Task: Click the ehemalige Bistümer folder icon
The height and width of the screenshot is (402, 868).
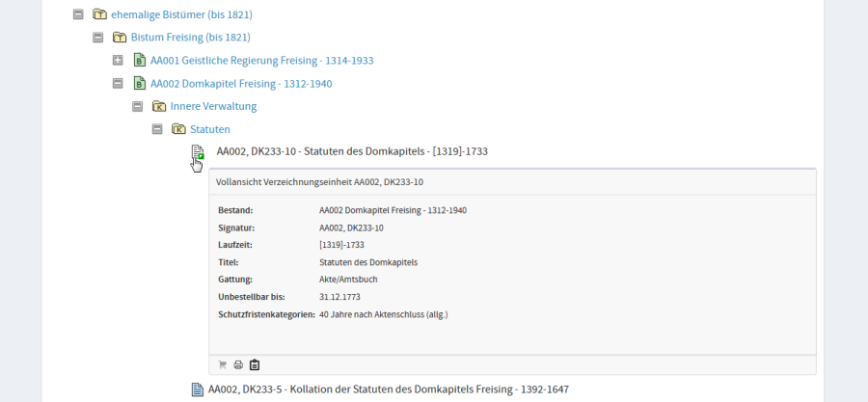Action: tap(99, 14)
